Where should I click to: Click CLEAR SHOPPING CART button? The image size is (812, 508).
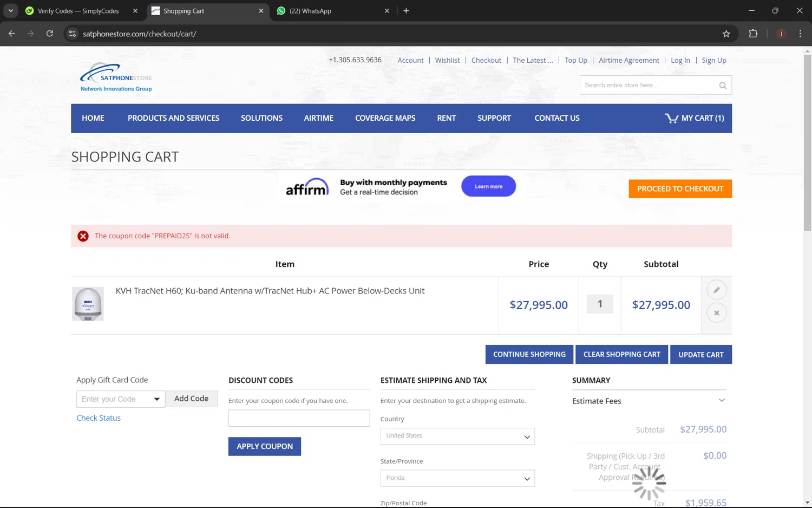tap(621, 355)
